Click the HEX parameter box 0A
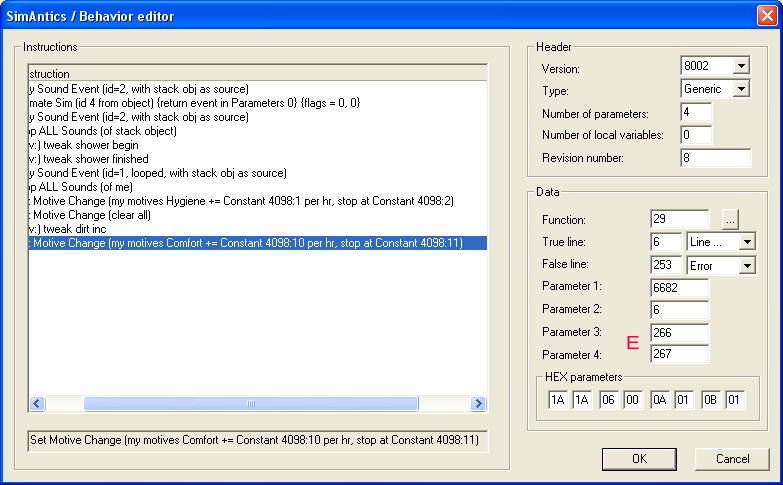The width and height of the screenshot is (783, 485). [x=660, y=400]
